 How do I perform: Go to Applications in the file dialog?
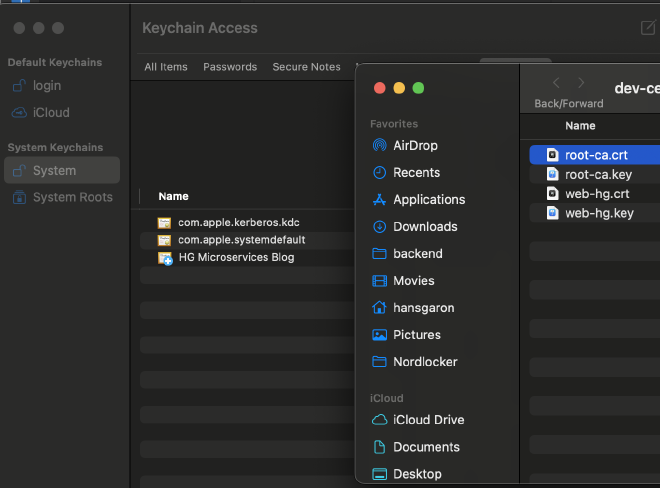429,200
